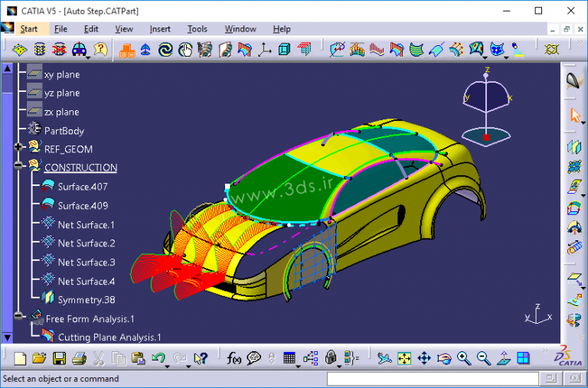Open the Insert menu
The width and height of the screenshot is (588, 388).
coord(160,29)
